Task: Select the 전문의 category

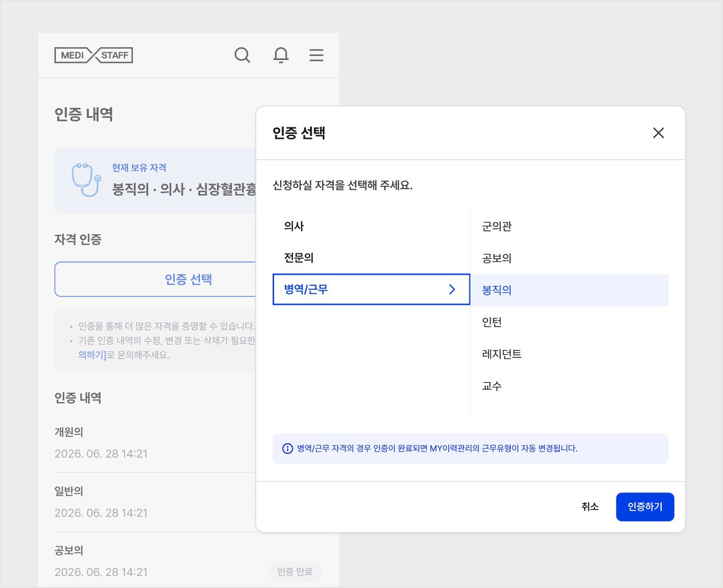Action: (299, 257)
